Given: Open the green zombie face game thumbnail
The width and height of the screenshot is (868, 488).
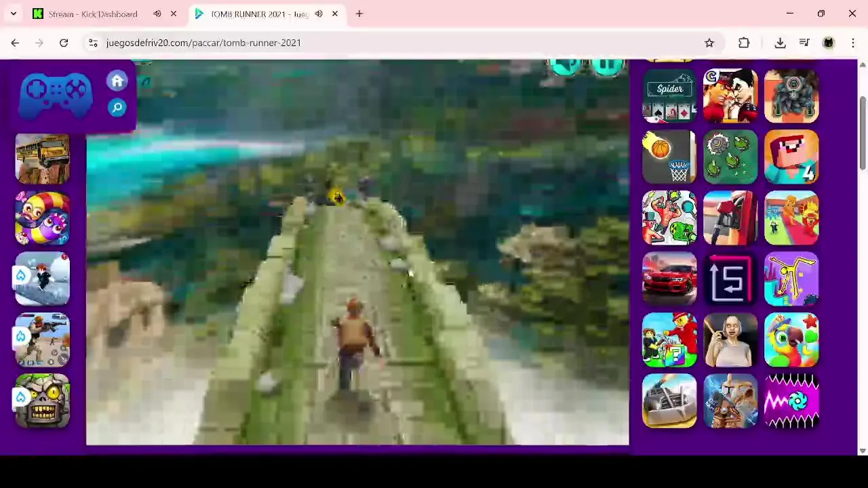Looking at the screenshot, I should (43, 401).
